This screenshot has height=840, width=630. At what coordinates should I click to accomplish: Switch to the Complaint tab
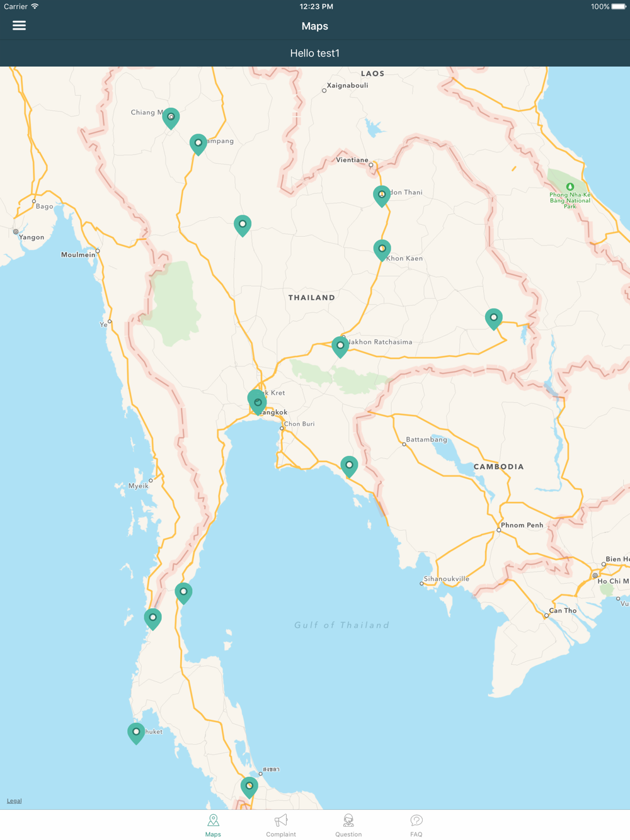click(x=281, y=825)
